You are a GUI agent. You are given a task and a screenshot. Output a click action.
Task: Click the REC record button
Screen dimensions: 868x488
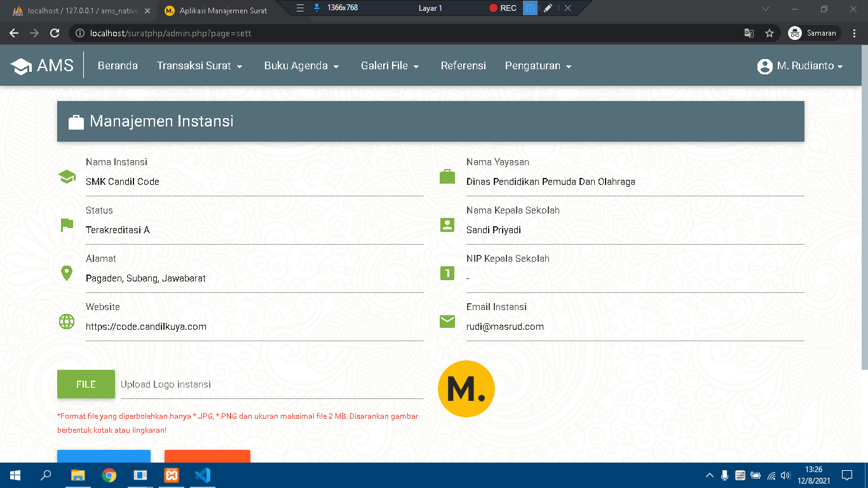click(503, 8)
